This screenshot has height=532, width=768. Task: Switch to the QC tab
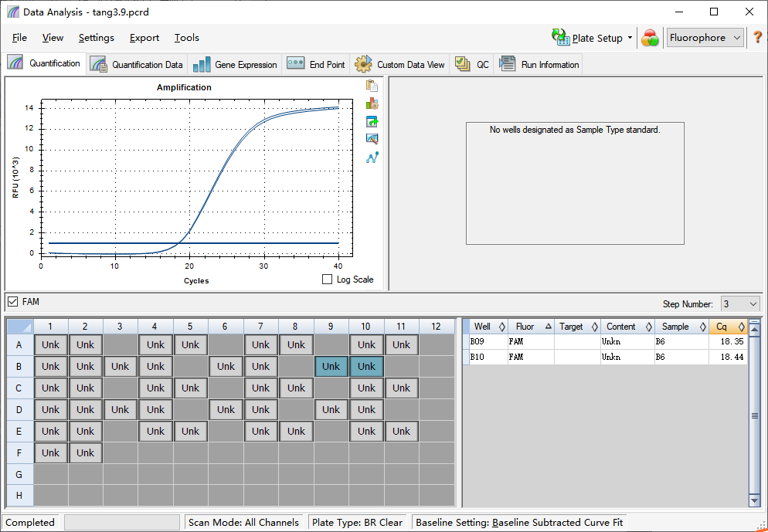coord(471,64)
